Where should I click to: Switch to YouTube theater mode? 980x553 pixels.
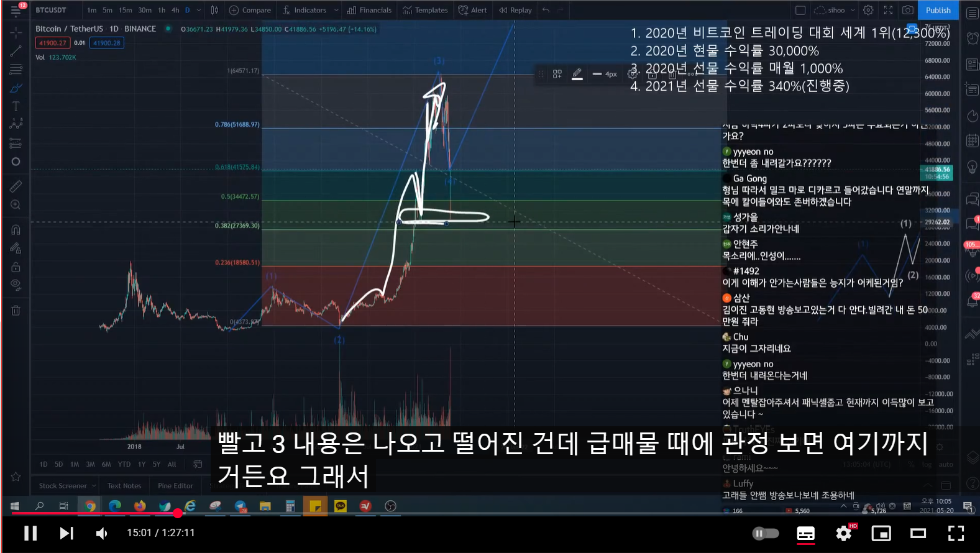918,533
